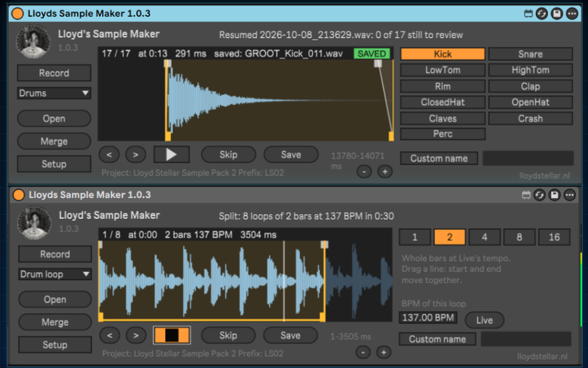Click Custom name in the bottom device
This screenshot has width=588, height=368.
pyautogui.click(x=437, y=339)
